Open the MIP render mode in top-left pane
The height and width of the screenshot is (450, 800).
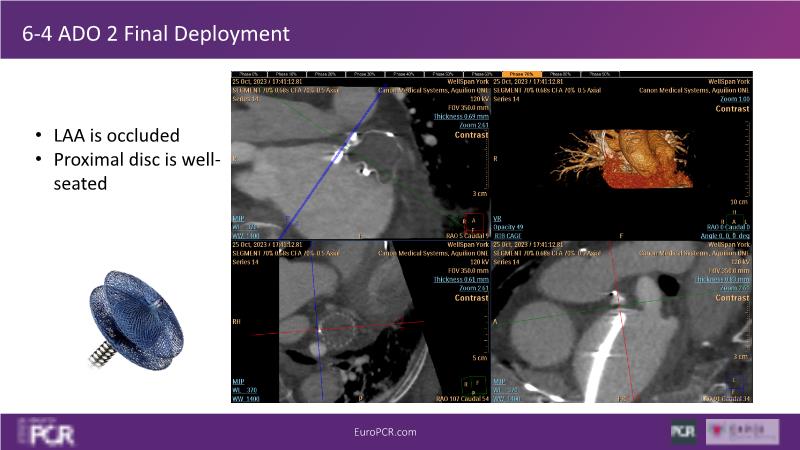click(239, 217)
